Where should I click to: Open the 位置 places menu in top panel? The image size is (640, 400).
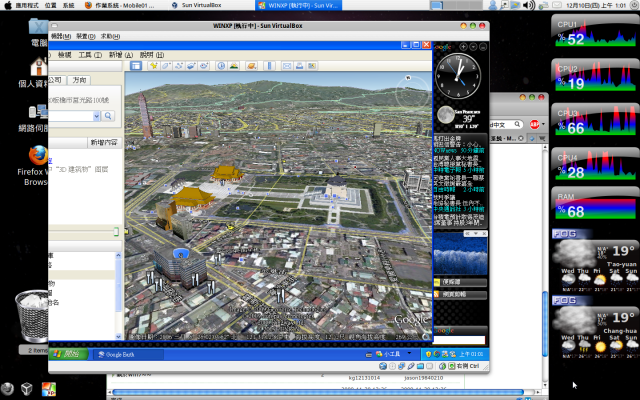click(x=51, y=5)
